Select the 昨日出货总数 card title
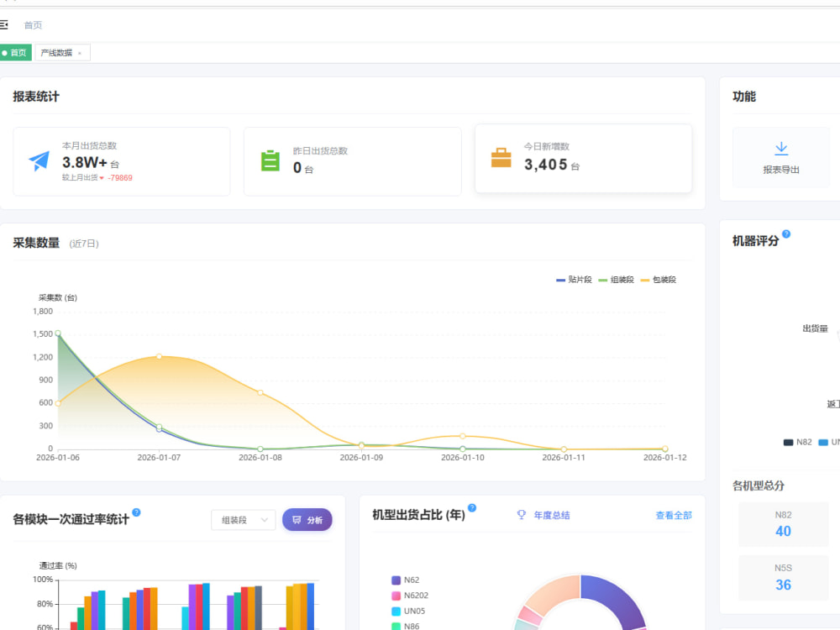The image size is (840, 630). [x=320, y=151]
